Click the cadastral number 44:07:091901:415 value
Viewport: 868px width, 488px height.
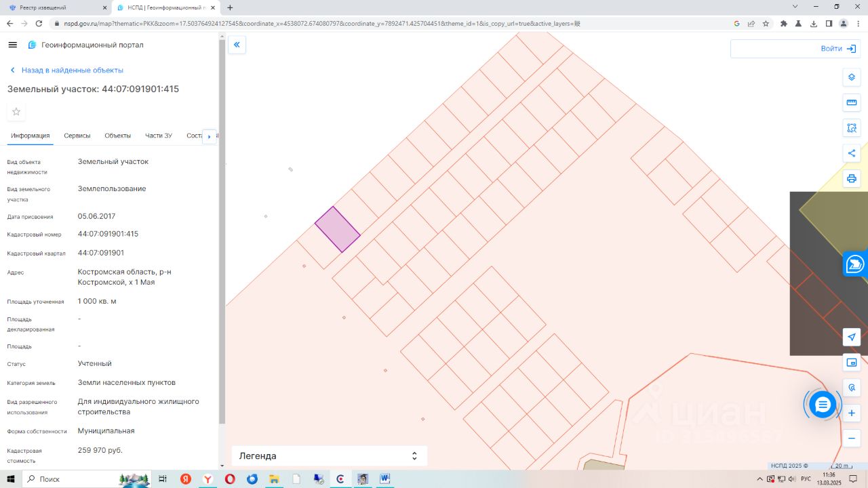108,234
